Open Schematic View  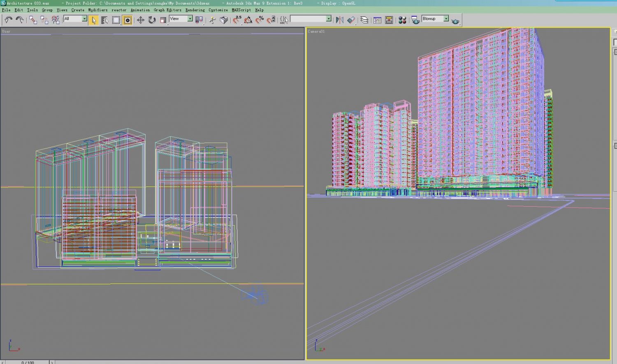pyautogui.click(x=388, y=19)
